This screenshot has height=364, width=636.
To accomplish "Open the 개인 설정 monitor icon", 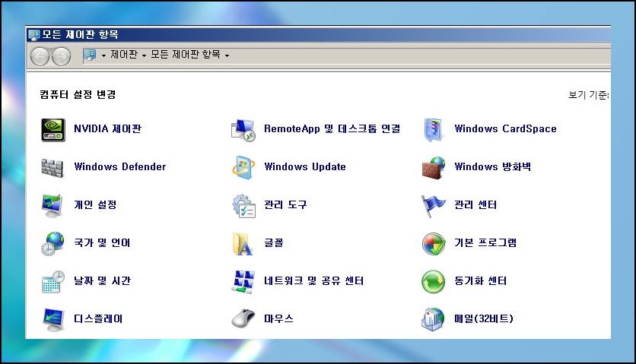I will (x=52, y=205).
